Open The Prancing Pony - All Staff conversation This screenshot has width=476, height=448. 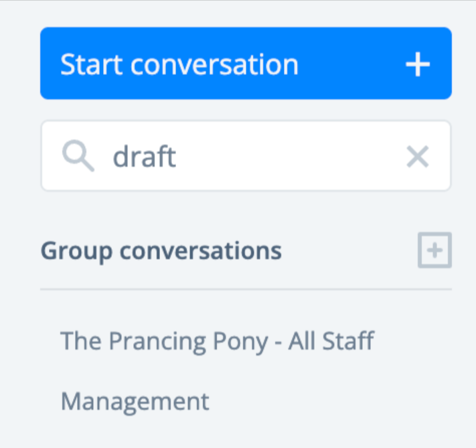(x=217, y=342)
